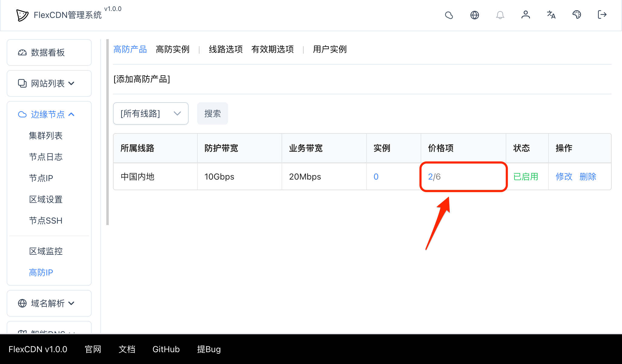
Task: Open the price items link showing 2/6
Action: (x=434, y=177)
